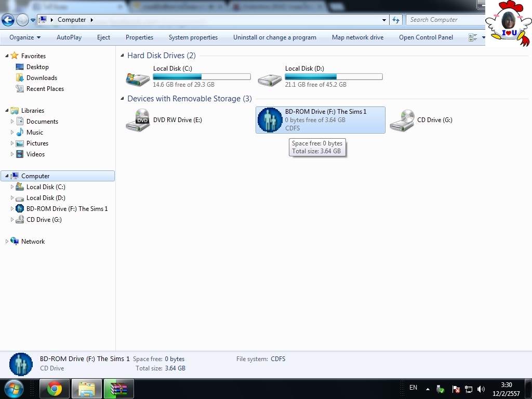Click the Libraries folder icon
This screenshot has height=399, width=532.
point(14,110)
